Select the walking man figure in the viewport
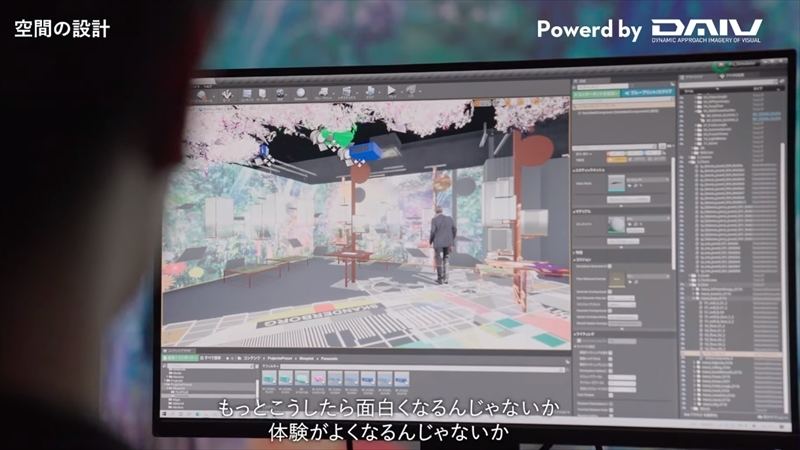800x450 pixels. pos(442,245)
